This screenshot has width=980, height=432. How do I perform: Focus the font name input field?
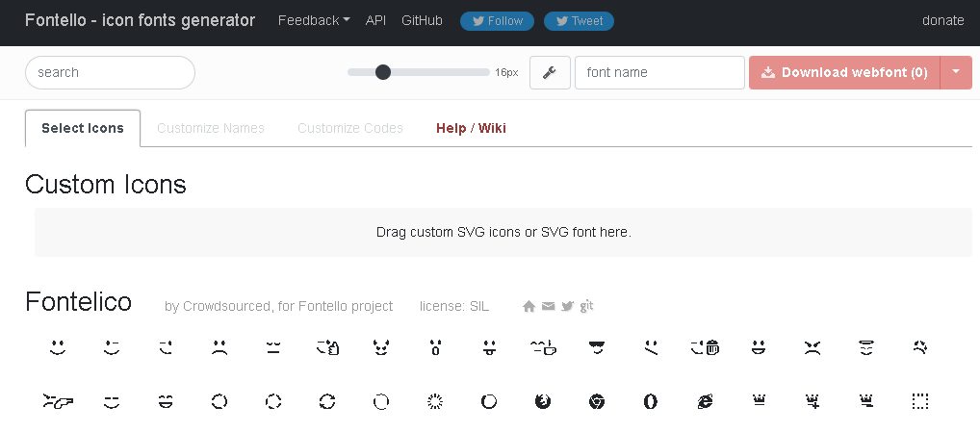[659, 72]
